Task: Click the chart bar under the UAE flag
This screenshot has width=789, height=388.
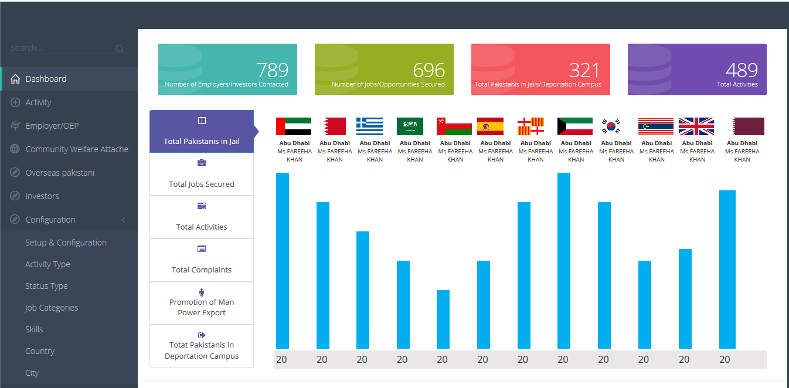Action: tap(282, 261)
